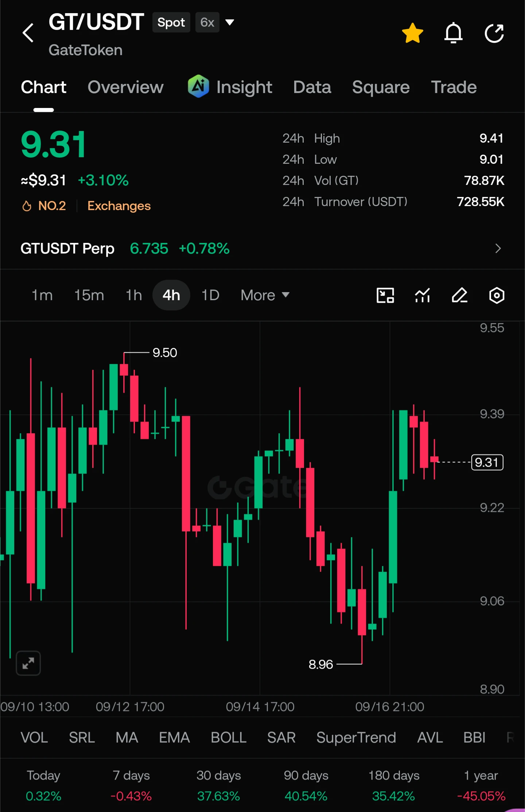
Task: Select the 1h timeframe
Action: [x=134, y=295]
